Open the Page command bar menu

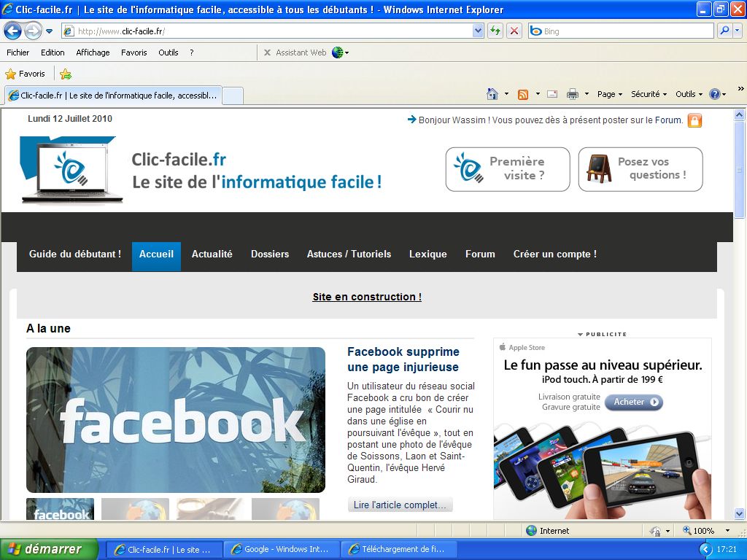click(x=610, y=94)
